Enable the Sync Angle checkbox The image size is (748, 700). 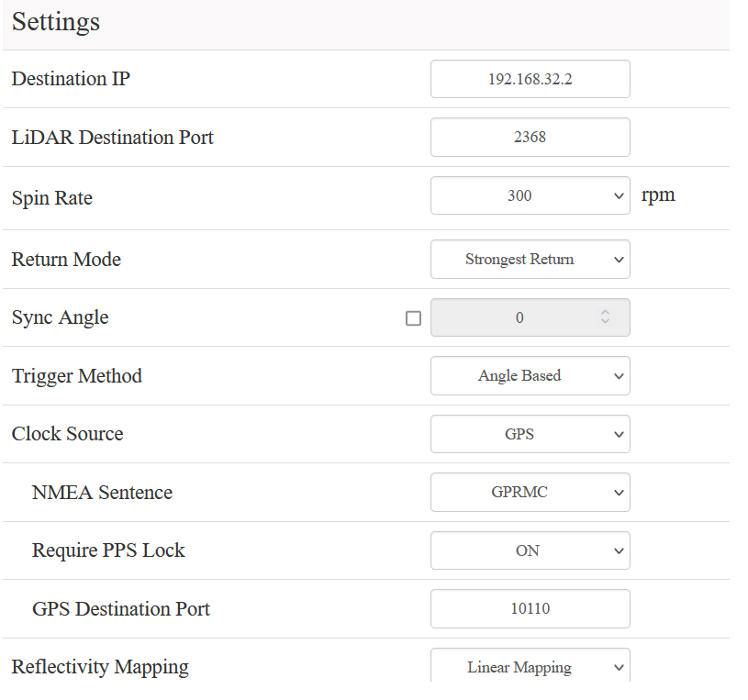pos(413,318)
